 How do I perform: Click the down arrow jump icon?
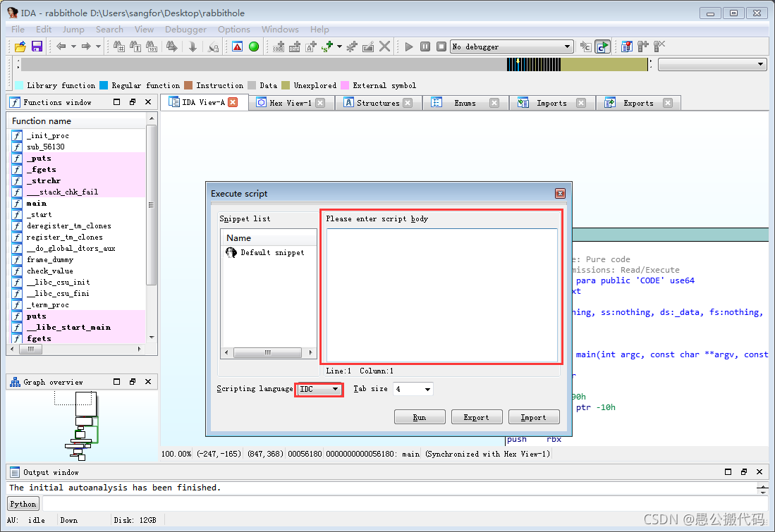[193, 47]
